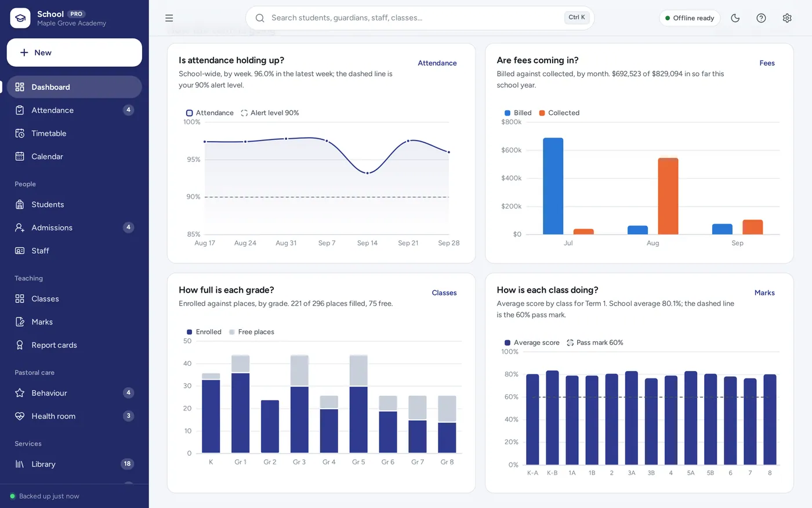The width and height of the screenshot is (812, 508).
Task: Click the Offline ready status pill
Action: pos(690,18)
